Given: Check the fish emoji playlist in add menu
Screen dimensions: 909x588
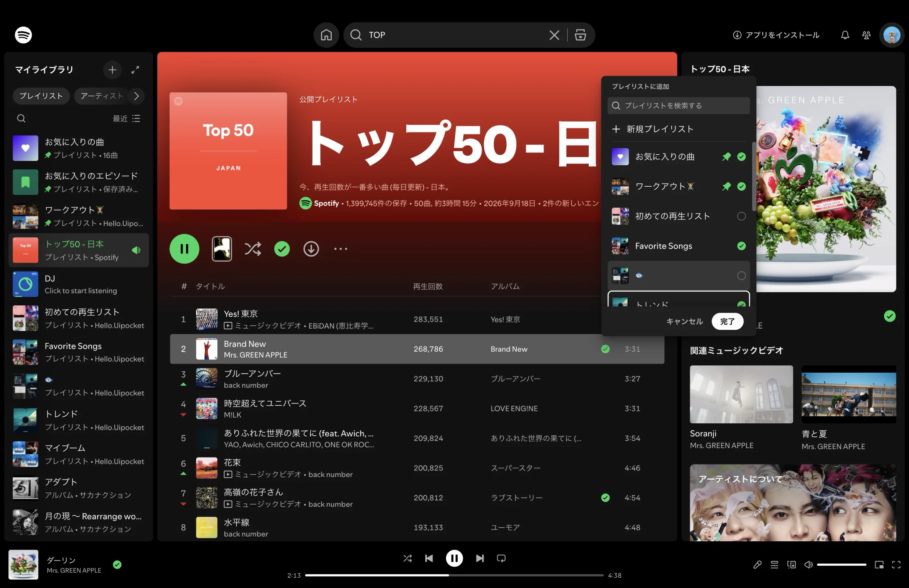Looking at the screenshot, I should pyautogui.click(x=741, y=276).
